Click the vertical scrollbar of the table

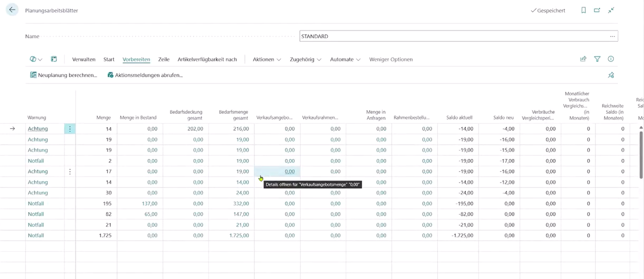pos(641,155)
